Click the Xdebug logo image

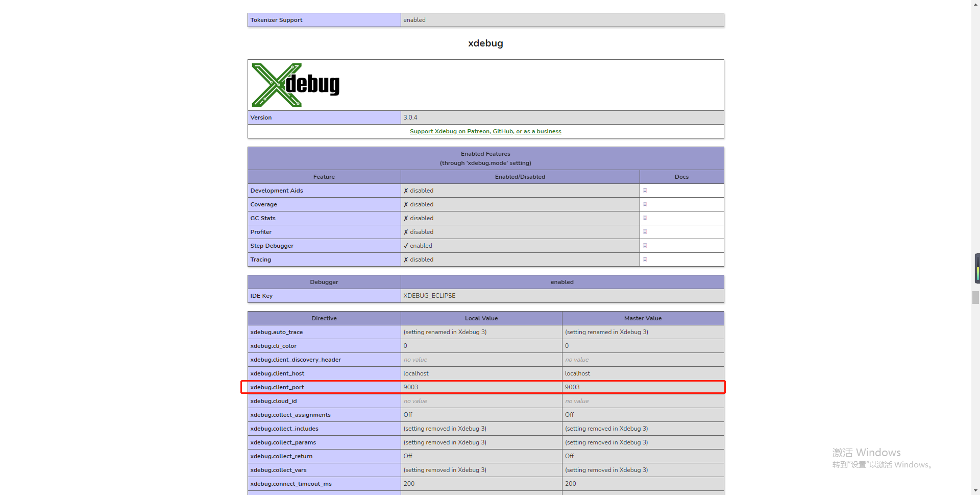click(296, 85)
